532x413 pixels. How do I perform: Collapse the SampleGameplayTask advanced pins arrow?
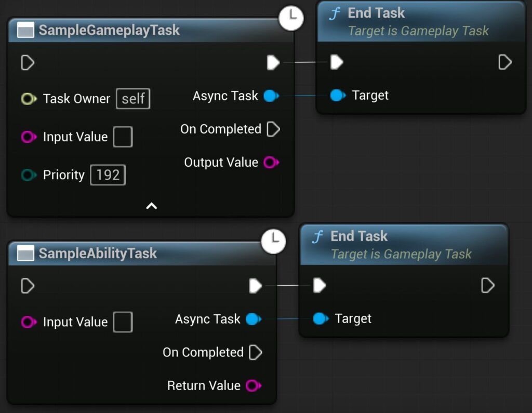[x=151, y=206]
